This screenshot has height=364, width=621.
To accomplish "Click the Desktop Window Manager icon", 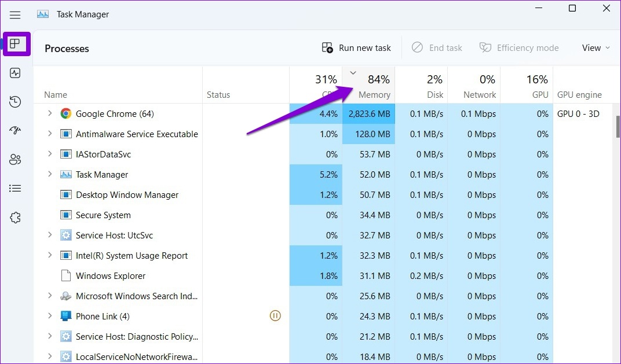I will coord(65,194).
